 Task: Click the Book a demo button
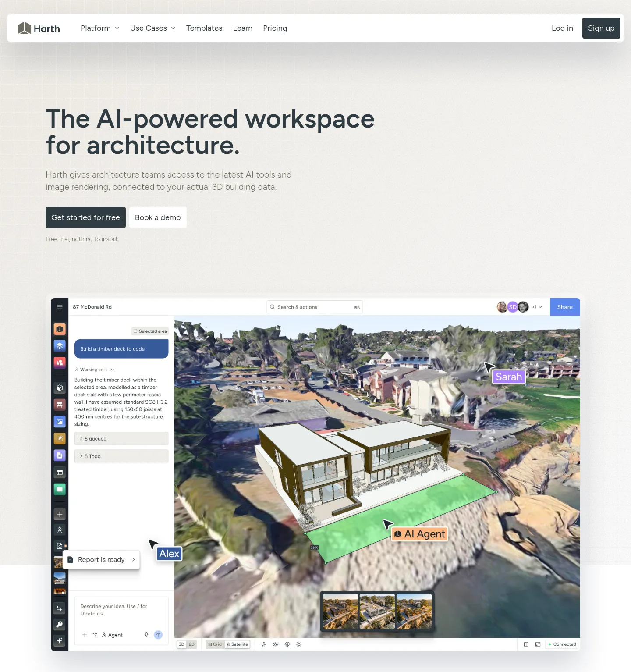(158, 217)
